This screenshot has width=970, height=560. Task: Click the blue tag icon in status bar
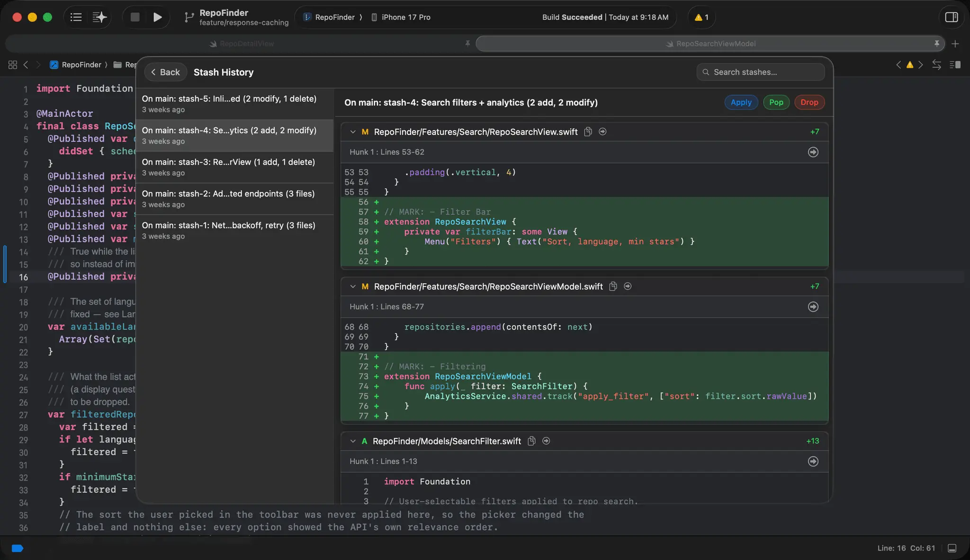click(x=18, y=548)
